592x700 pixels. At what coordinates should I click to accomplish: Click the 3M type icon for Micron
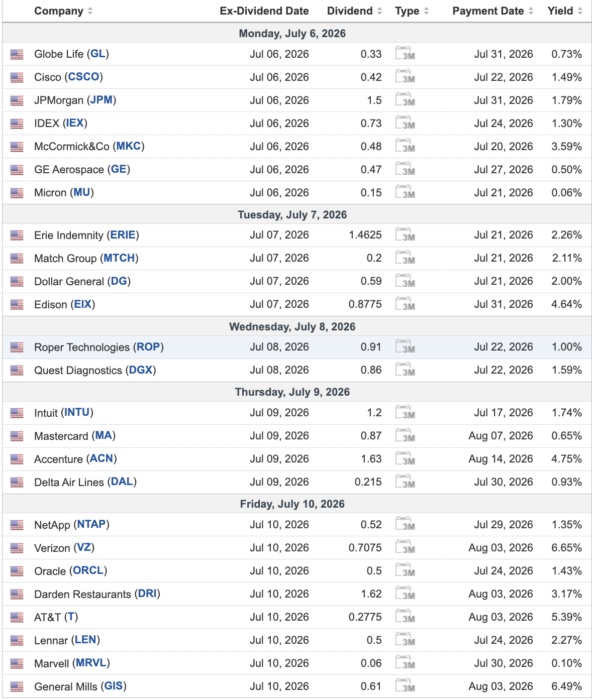click(x=405, y=192)
